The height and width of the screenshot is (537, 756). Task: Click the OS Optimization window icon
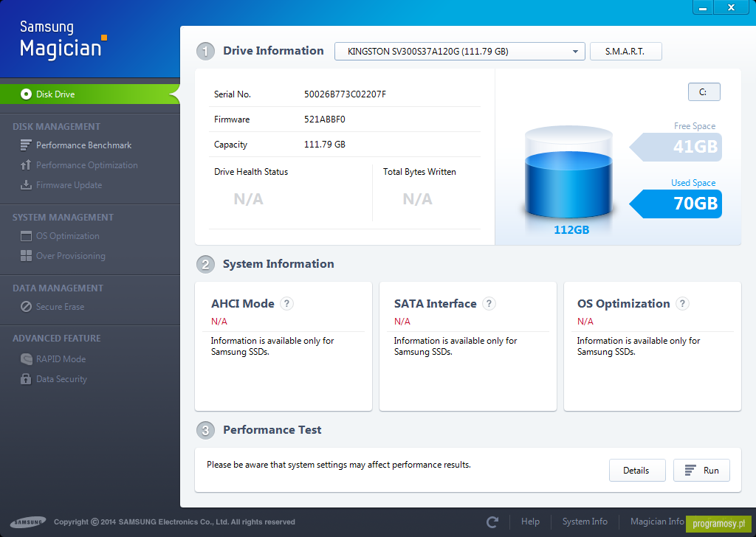tap(26, 236)
